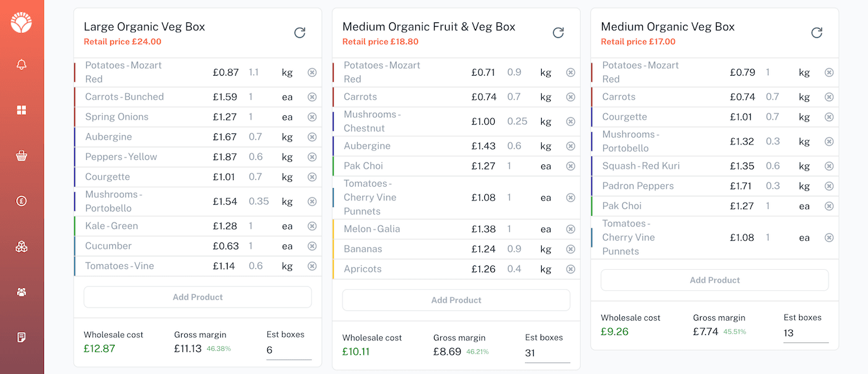This screenshot has height=374, width=868.
Task: Refresh the Medium Organic Veg Box
Action: tap(817, 33)
